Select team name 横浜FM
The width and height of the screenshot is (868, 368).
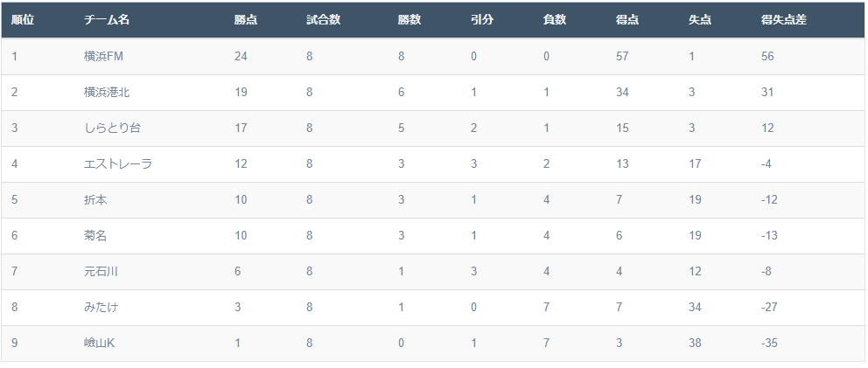point(102,56)
